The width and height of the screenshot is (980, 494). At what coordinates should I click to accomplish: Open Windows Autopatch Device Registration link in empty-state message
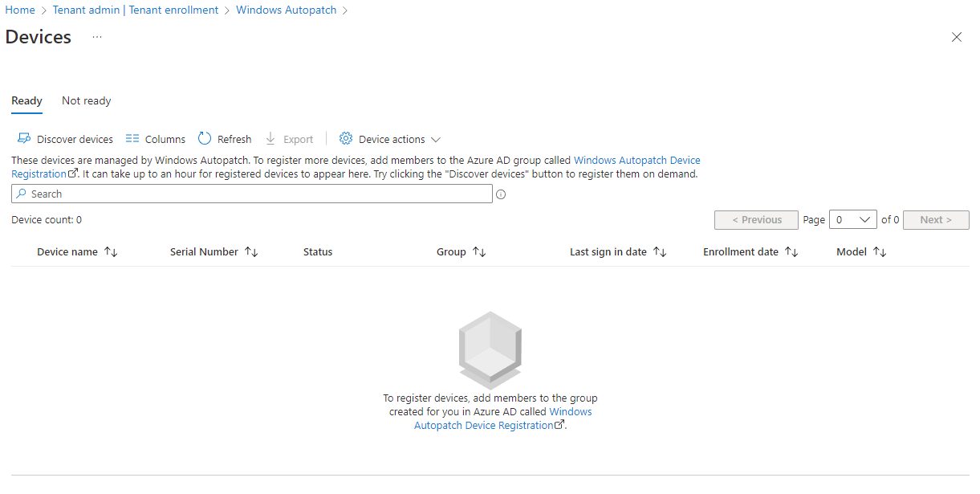click(502, 418)
